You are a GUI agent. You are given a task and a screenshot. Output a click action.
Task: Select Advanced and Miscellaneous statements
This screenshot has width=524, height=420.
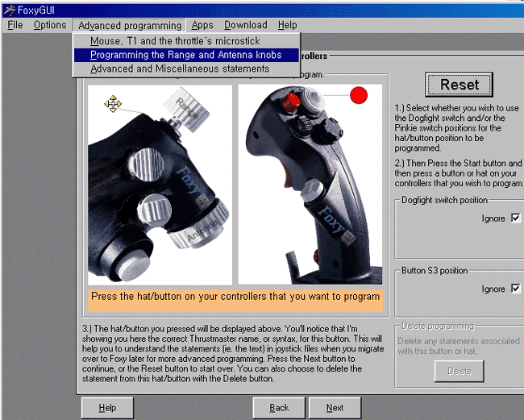pos(186,69)
